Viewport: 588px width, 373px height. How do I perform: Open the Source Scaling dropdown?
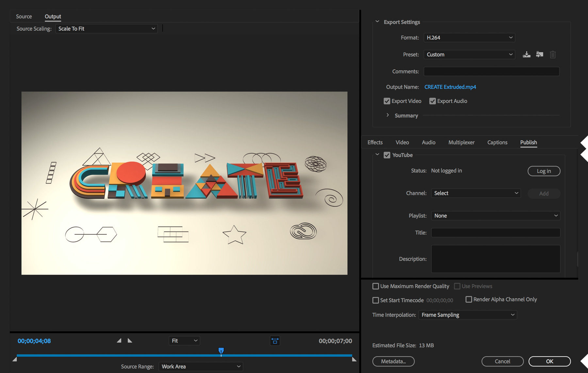(106, 29)
